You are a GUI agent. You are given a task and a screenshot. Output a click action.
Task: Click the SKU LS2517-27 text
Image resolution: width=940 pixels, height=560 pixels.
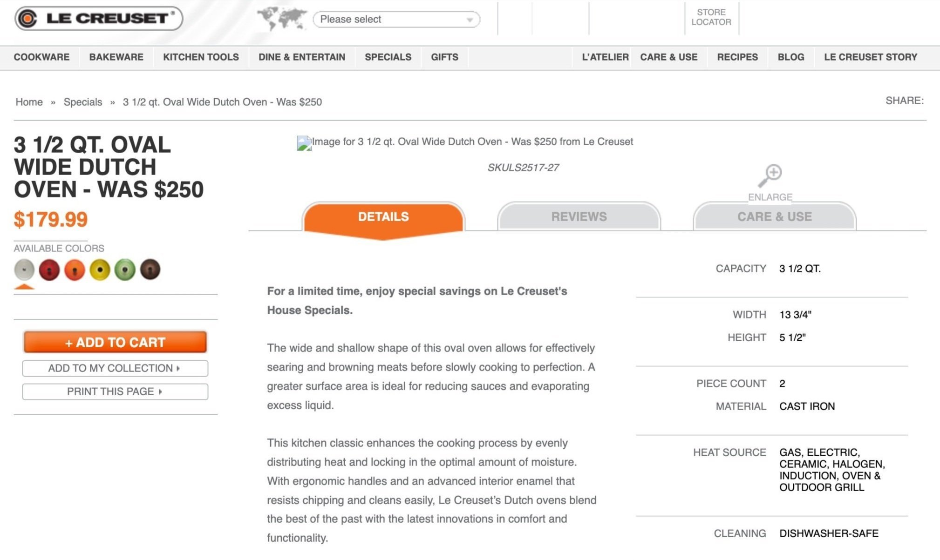click(x=523, y=168)
